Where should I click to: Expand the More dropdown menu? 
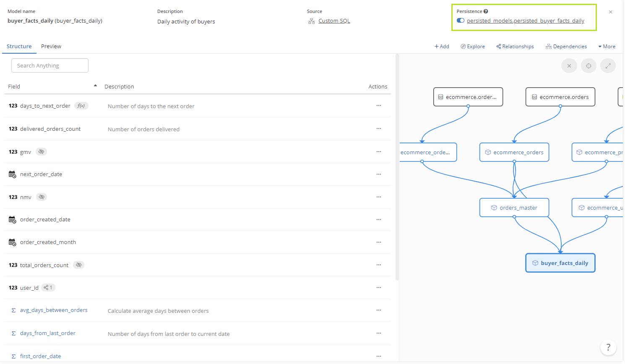[607, 47]
